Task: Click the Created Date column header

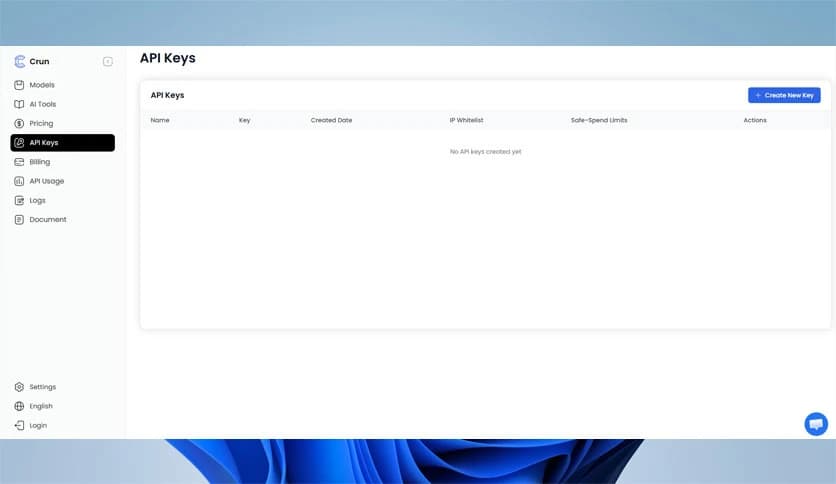Action: coord(331,120)
